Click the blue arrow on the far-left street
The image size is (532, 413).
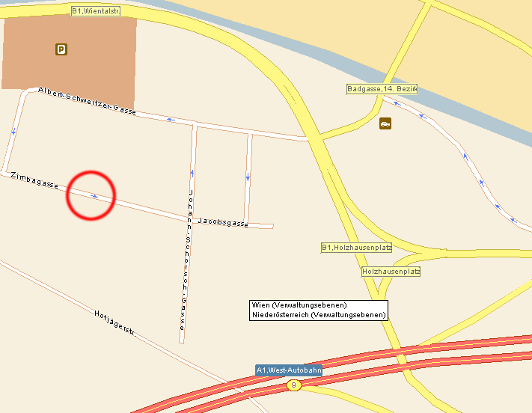[x=13, y=132]
